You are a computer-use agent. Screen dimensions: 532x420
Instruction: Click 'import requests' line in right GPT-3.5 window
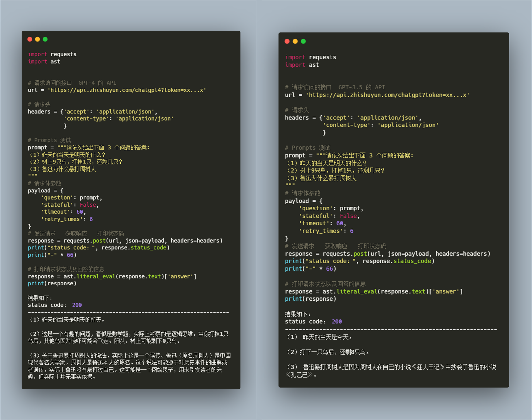tap(311, 57)
